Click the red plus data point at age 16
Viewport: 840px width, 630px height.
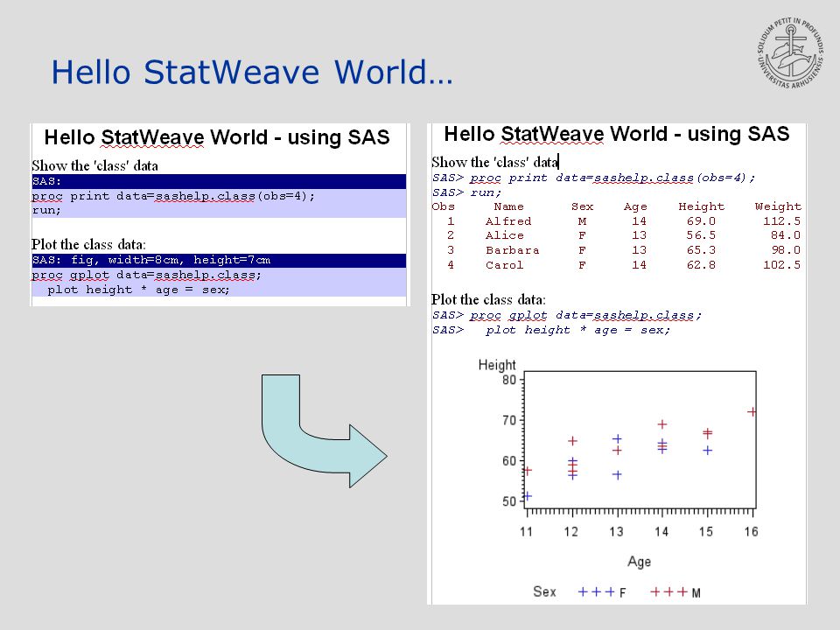coord(752,412)
